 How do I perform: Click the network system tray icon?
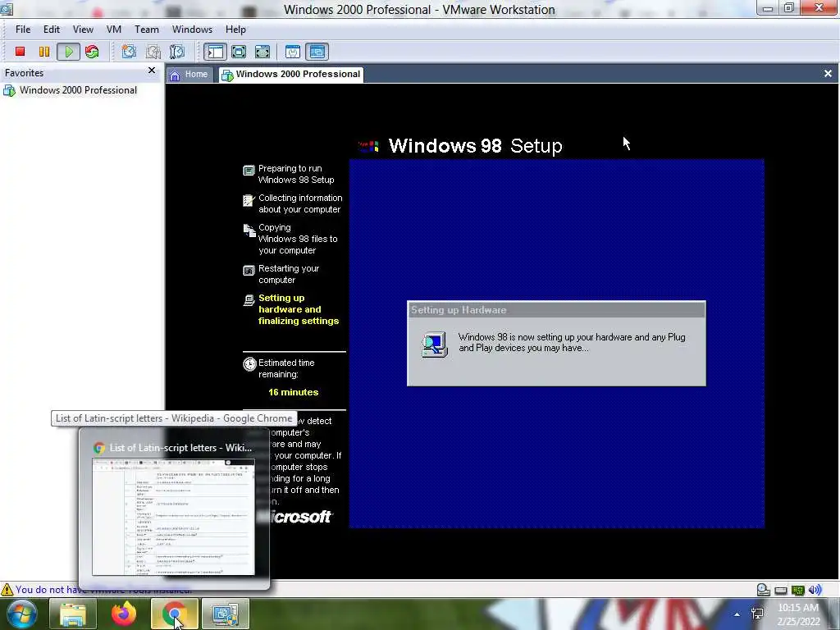click(x=757, y=614)
